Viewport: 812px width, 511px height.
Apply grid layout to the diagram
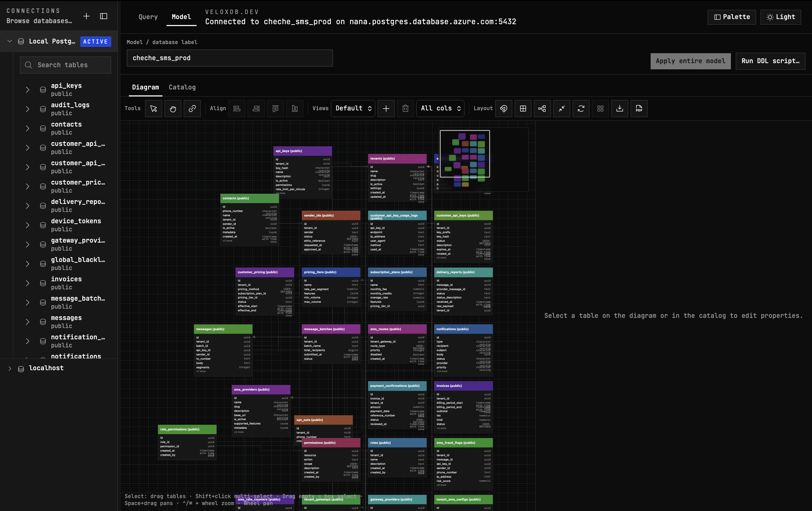pyautogui.click(x=523, y=109)
